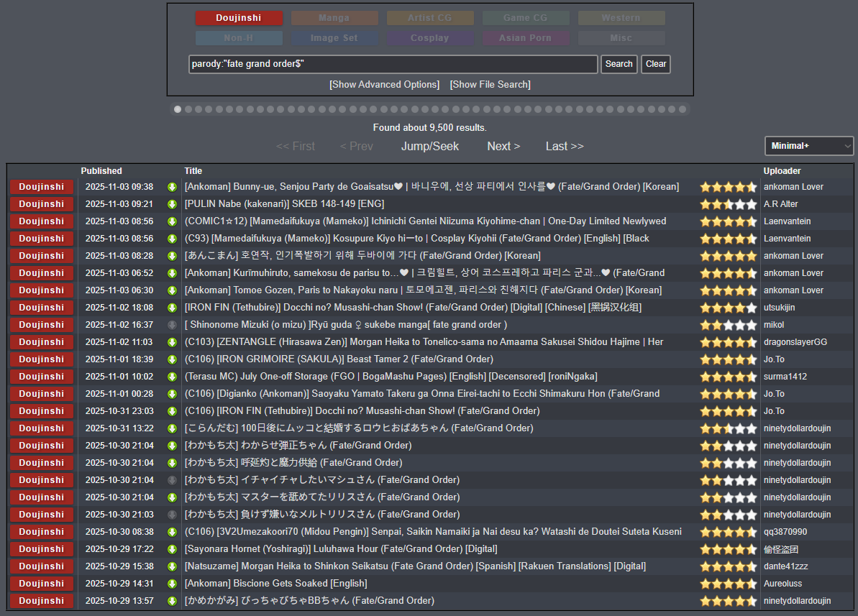Open the "Luluhawa Hour" gallery title
The width and height of the screenshot is (858, 616).
point(341,548)
